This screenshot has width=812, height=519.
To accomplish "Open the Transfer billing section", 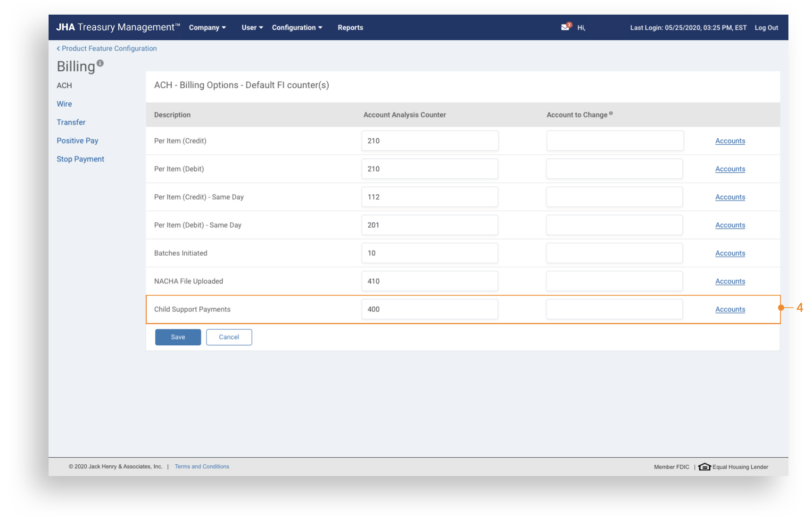I will [x=71, y=122].
